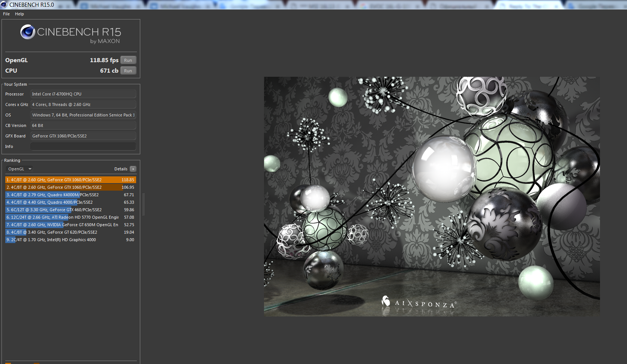Select ranking row GeForce GTX 460

[x=70, y=210]
